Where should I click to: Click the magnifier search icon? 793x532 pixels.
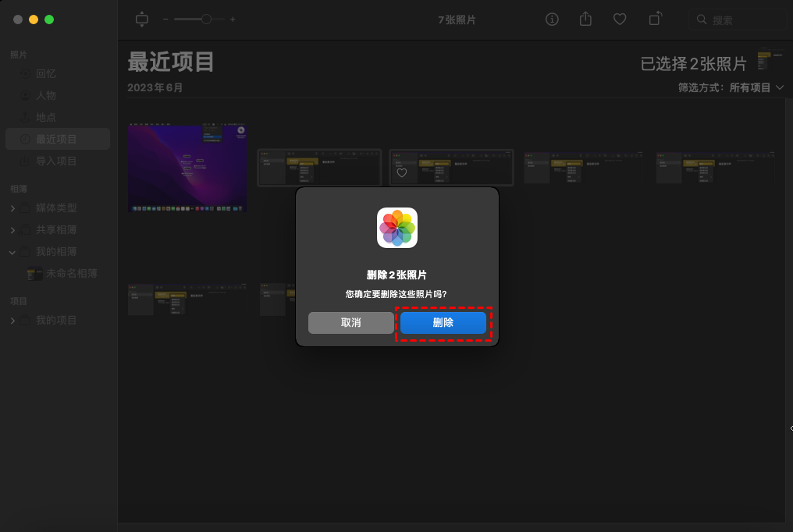702,20
